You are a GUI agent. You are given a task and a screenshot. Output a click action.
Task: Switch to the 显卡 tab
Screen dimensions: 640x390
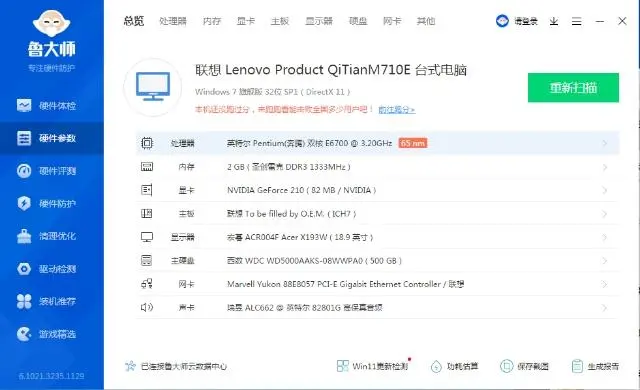pyautogui.click(x=246, y=21)
